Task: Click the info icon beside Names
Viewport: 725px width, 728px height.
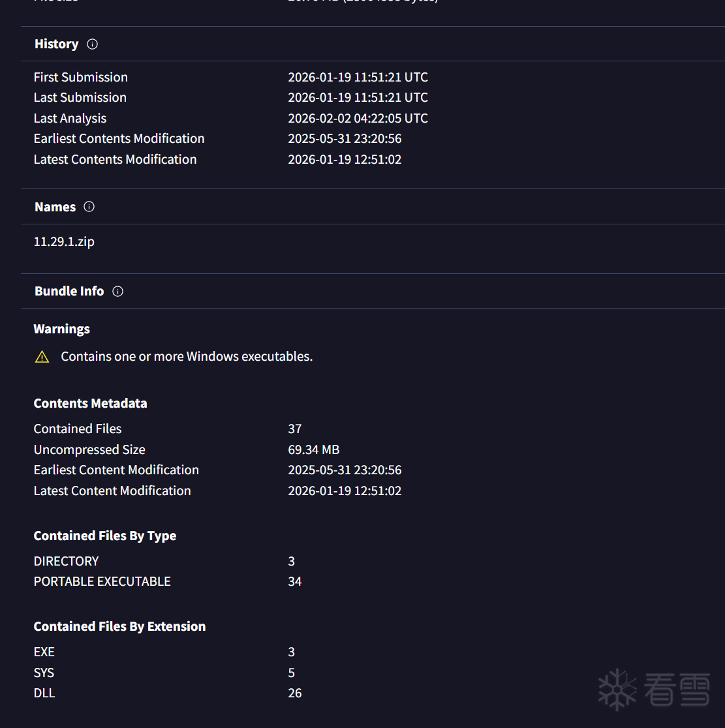Action: pyautogui.click(x=89, y=207)
